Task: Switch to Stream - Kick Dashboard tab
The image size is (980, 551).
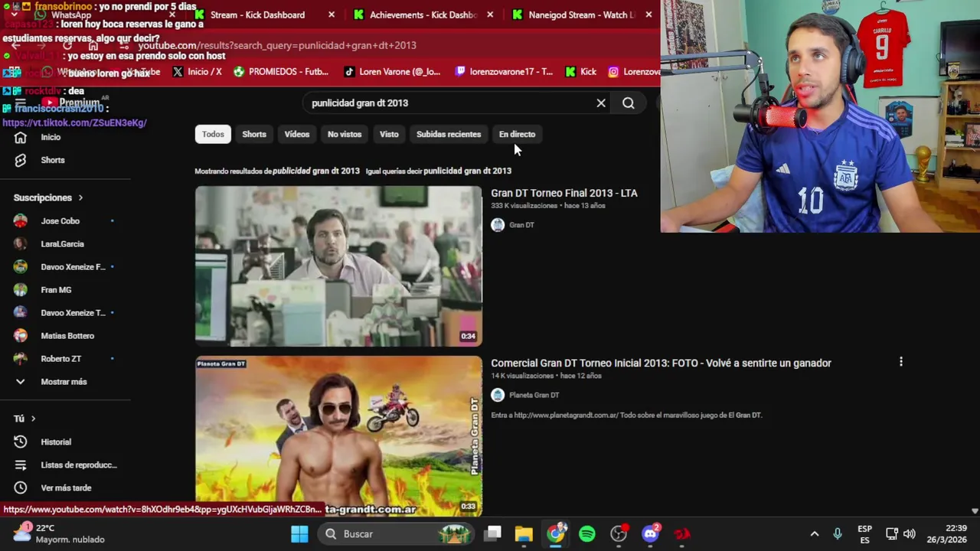Action: tap(257, 15)
